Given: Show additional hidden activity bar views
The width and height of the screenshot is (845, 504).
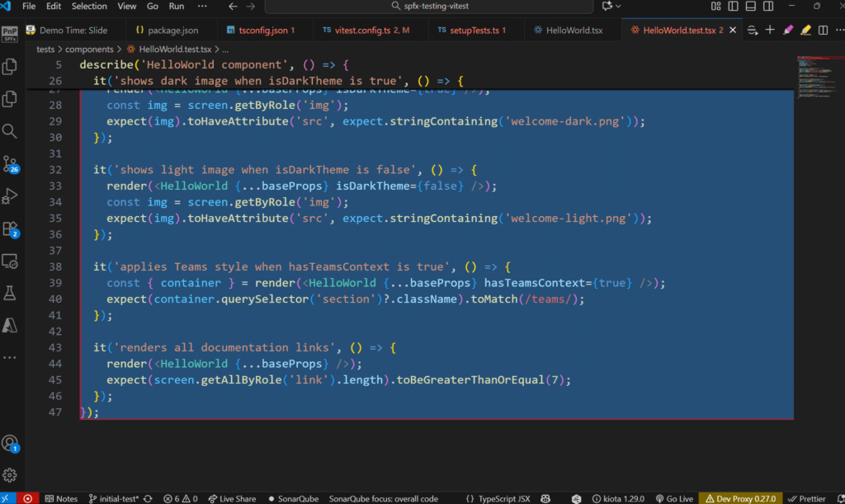Looking at the screenshot, I should tap(10, 357).
